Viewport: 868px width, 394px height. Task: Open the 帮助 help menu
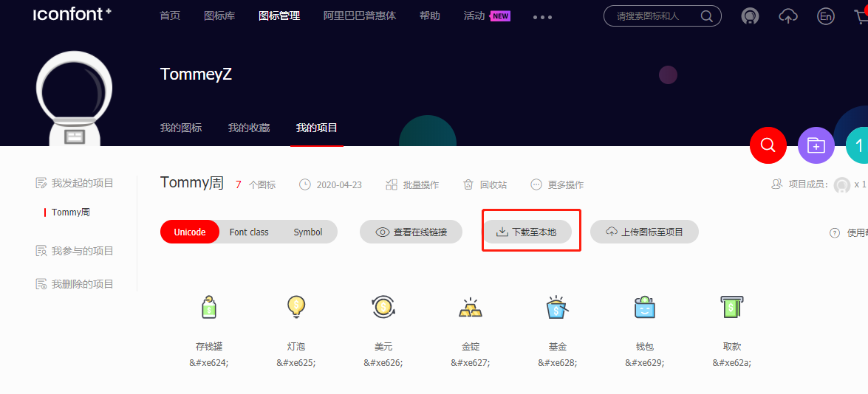[430, 16]
